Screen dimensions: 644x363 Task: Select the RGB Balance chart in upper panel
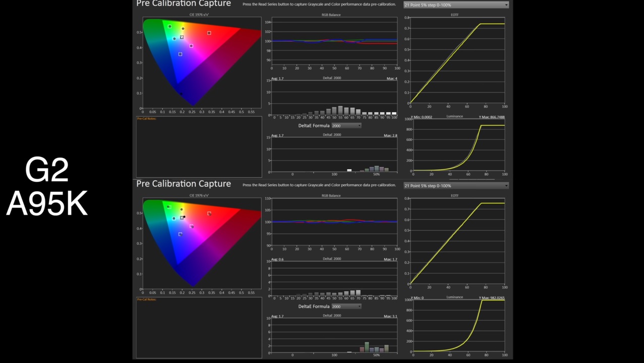pyautogui.click(x=334, y=41)
